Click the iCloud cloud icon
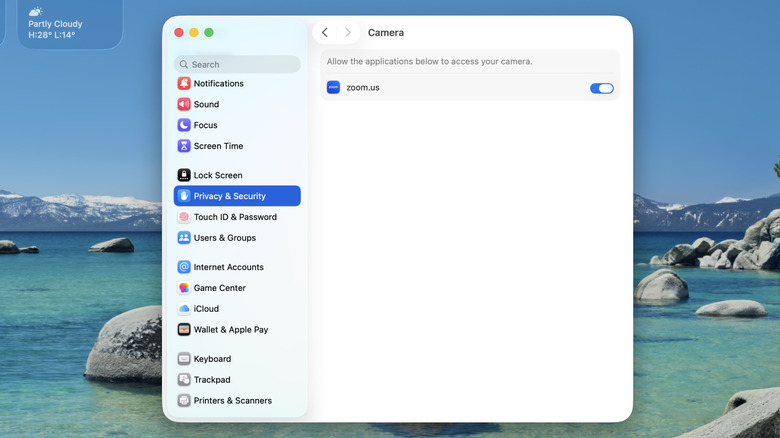The width and height of the screenshot is (780, 438). click(x=184, y=309)
